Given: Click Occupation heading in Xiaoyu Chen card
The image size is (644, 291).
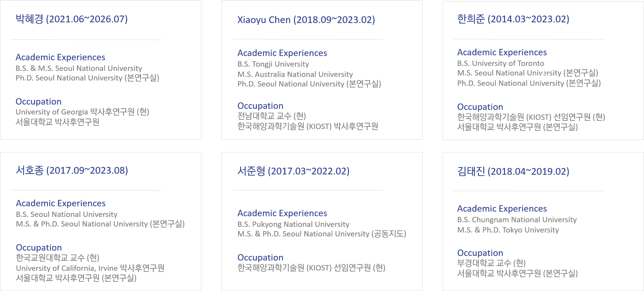Looking at the screenshot, I should pos(260,106).
